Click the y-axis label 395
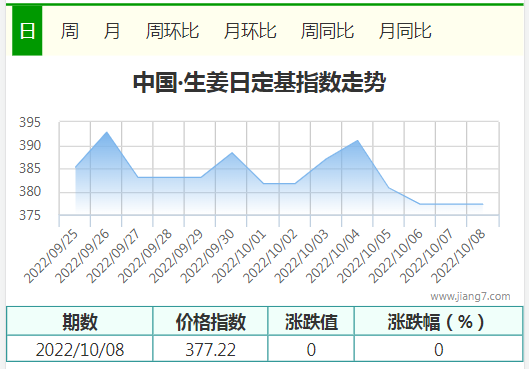This screenshot has height=369, width=529. click(x=30, y=122)
